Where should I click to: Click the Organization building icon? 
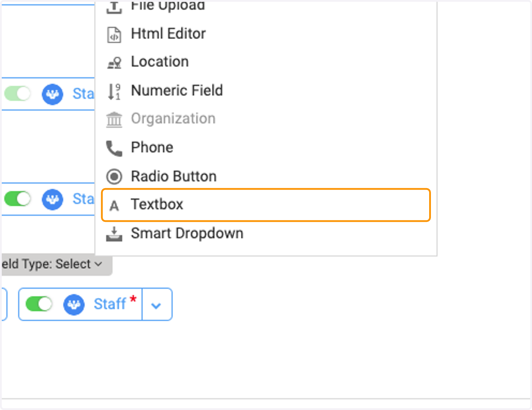(114, 120)
